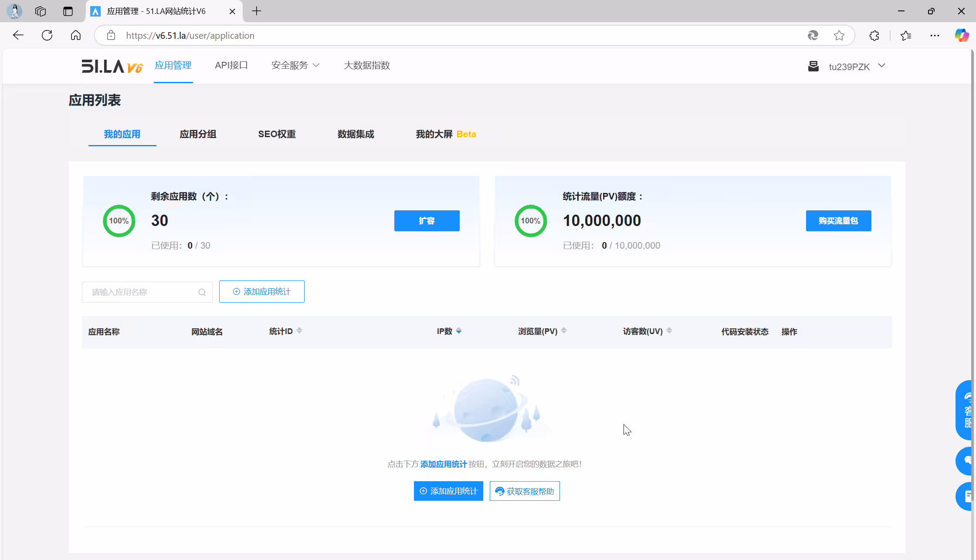This screenshot has width=976, height=560.
Task: Click the empty-state globe illustration
Action: click(x=487, y=409)
